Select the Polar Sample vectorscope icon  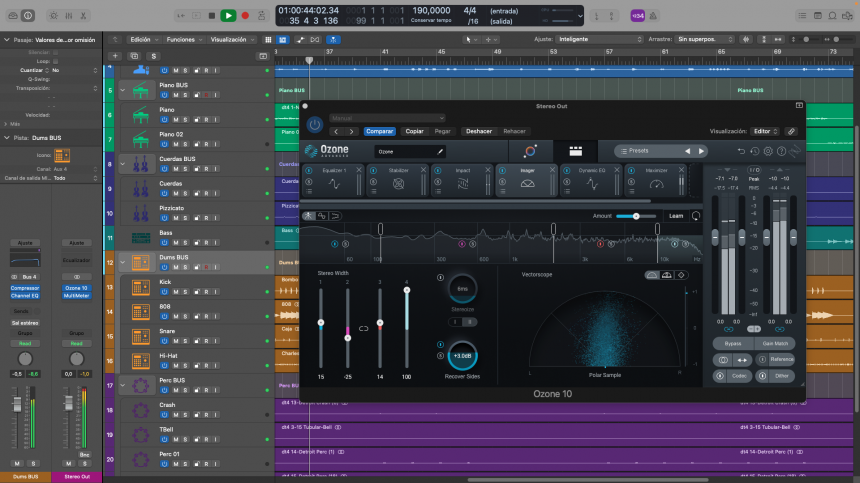tap(652, 275)
